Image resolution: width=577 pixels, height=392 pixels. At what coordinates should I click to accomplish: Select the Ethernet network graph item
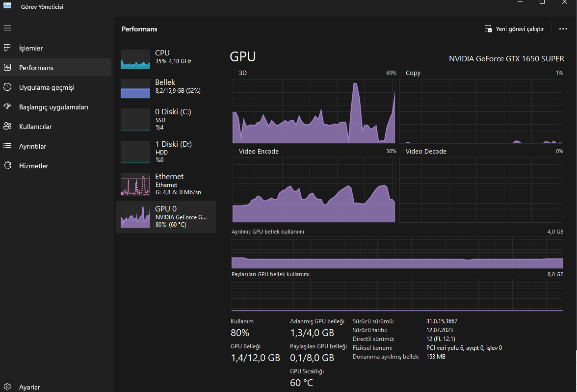pos(166,184)
